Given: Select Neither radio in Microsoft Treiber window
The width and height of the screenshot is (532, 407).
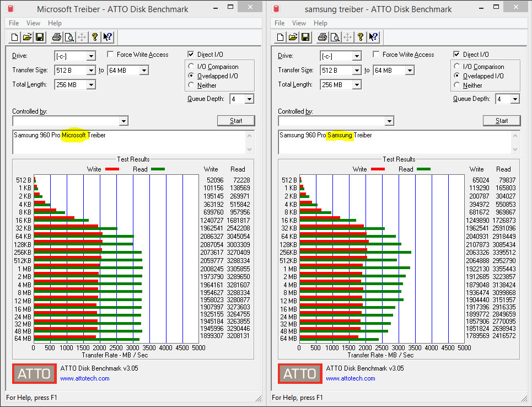Looking at the screenshot, I should [x=191, y=85].
